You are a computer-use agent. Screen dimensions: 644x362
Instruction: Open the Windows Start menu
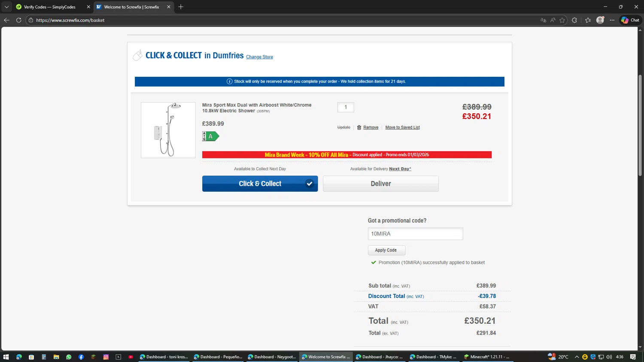click(x=6, y=357)
